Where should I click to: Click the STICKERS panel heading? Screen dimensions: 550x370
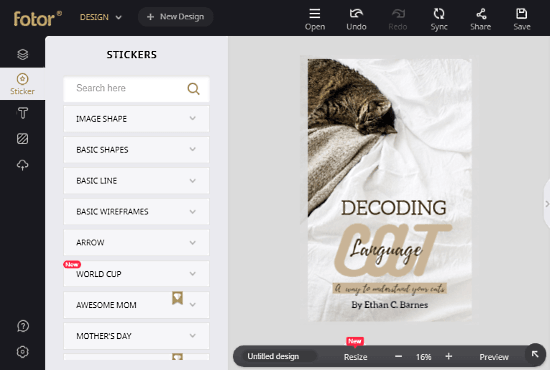pos(132,54)
